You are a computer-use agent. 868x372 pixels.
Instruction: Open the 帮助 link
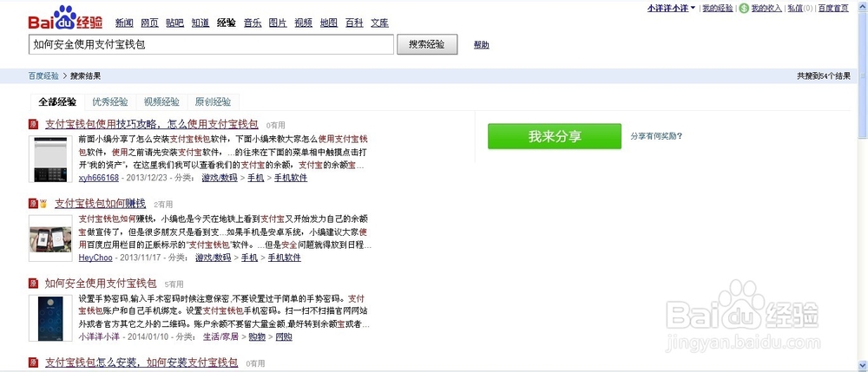tap(482, 45)
